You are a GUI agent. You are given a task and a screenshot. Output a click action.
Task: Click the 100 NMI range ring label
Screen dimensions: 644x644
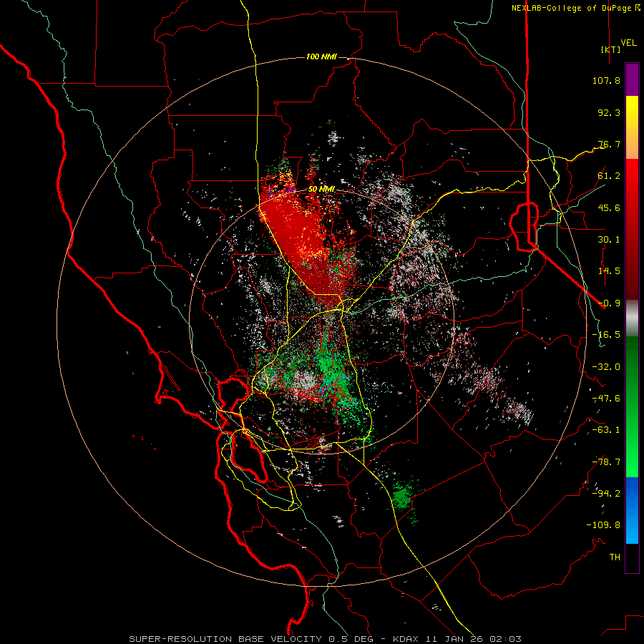pos(321,57)
